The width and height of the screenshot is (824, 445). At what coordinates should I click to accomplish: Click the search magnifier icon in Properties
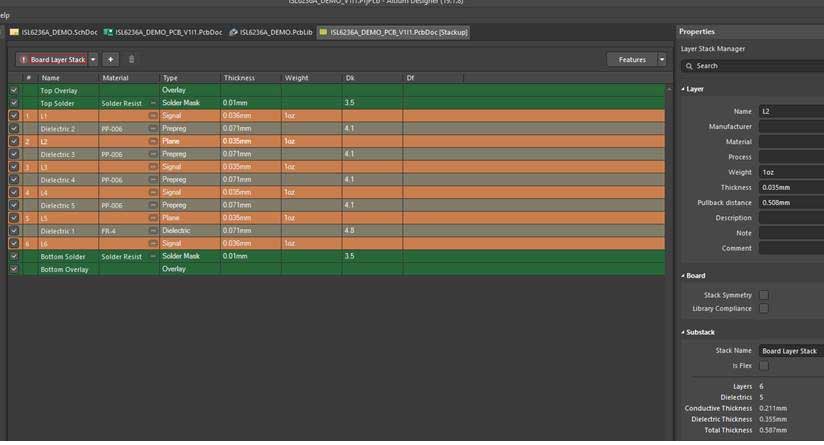coord(688,66)
